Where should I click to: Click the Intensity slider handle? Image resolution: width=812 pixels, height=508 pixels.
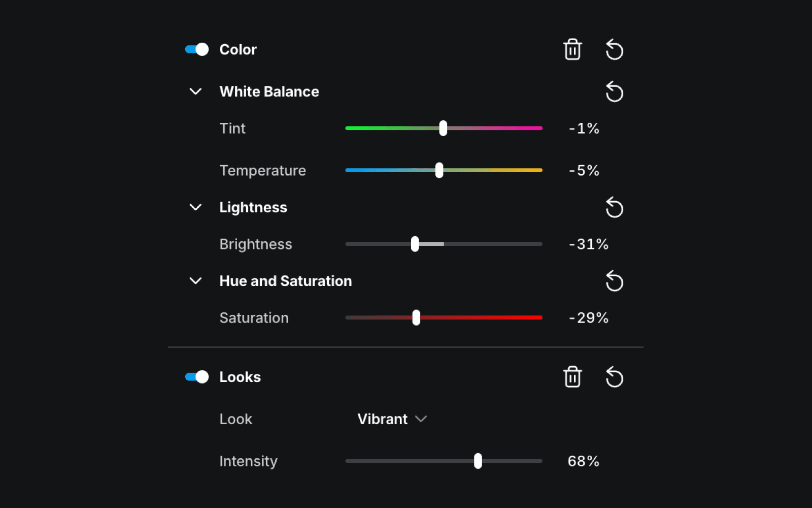tap(478, 461)
